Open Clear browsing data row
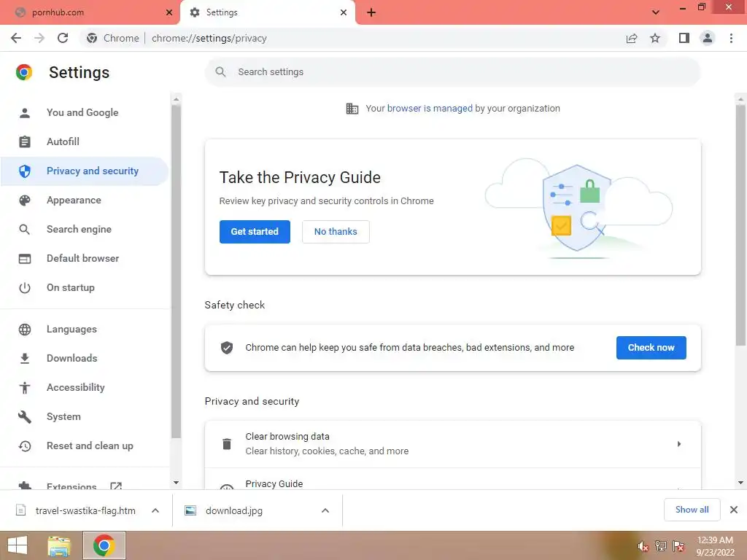 coord(452,444)
